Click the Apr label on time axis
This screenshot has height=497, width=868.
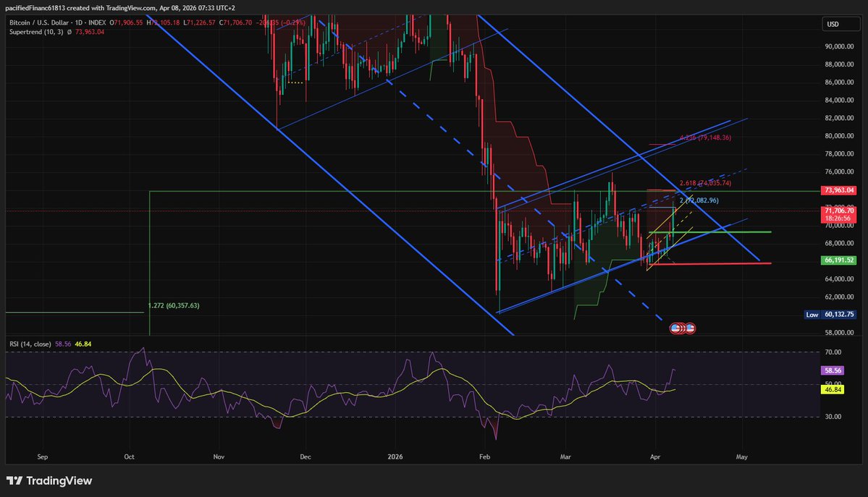point(655,456)
